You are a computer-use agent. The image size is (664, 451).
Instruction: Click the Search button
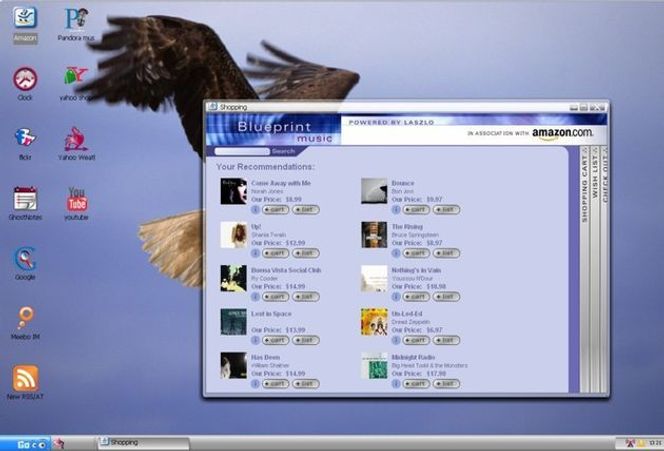283,151
